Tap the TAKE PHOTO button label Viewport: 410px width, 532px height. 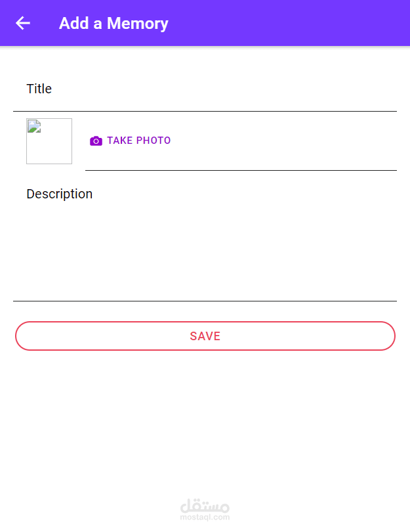pos(138,141)
